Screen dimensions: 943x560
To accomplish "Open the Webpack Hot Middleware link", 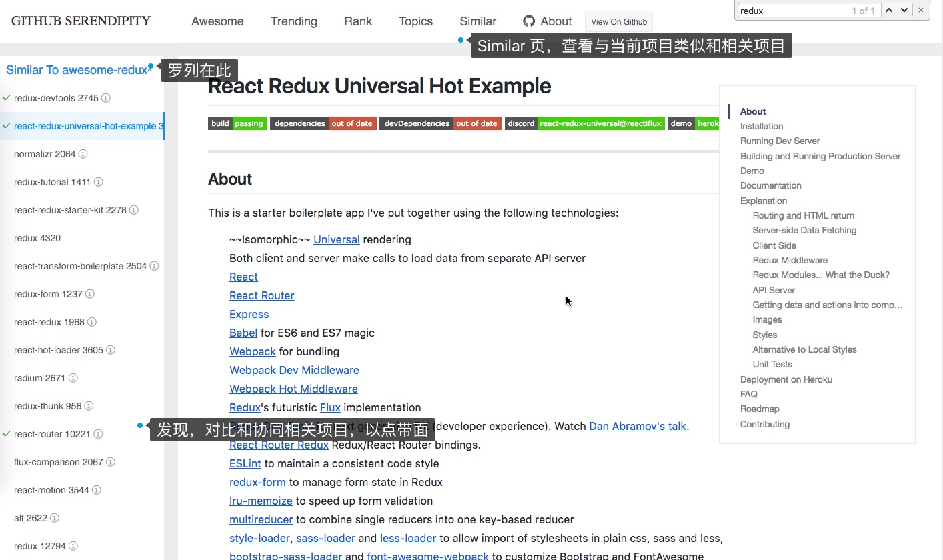I will 294,389.
